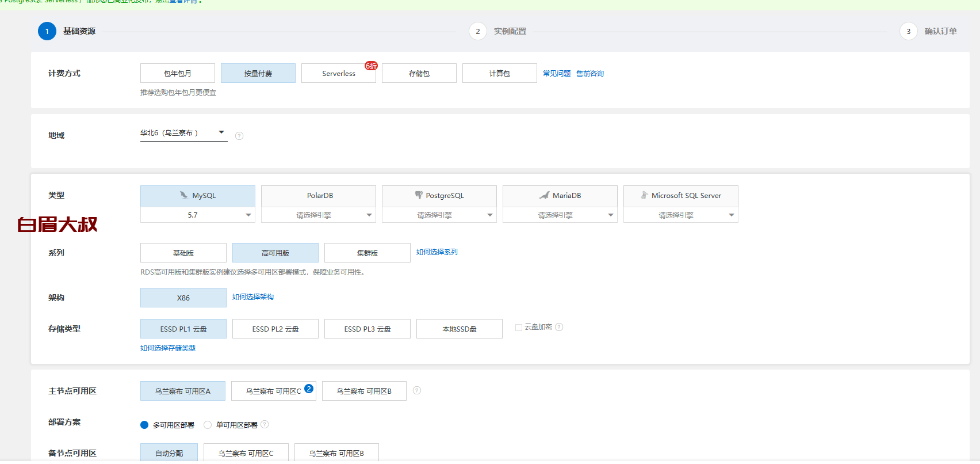Select primary zone 乌兰察布 可用区A

point(183,391)
